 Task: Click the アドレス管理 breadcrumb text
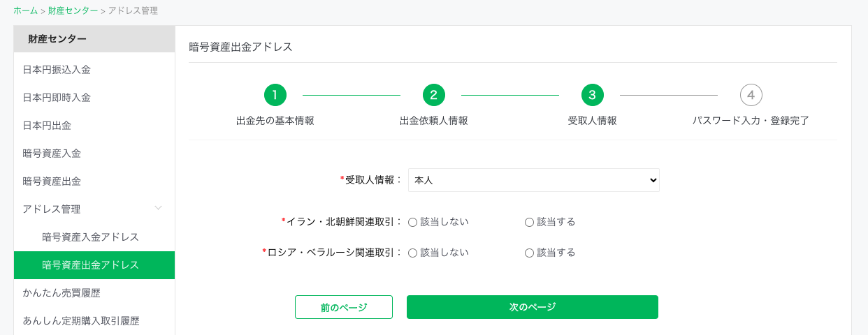click(x=133, y=10)
